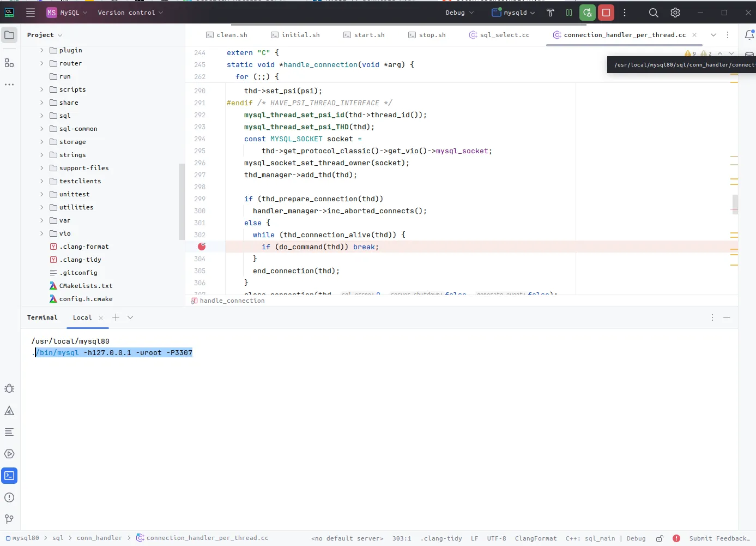756x546 pixels.
Task: Expand the vio folder
Action: (x=41, y=233)
